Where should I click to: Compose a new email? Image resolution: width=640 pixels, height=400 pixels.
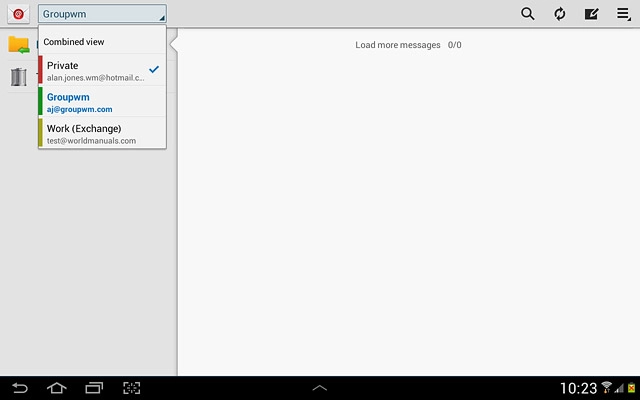591,14
